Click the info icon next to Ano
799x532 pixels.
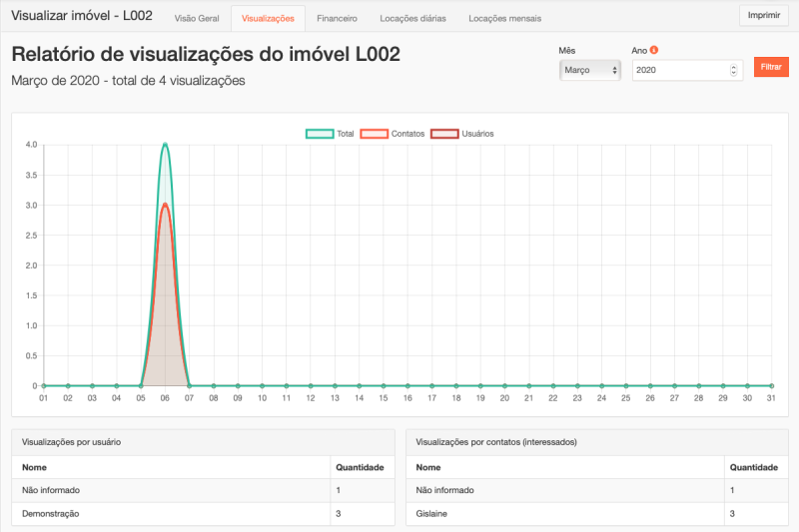click(x=654, y=50)
